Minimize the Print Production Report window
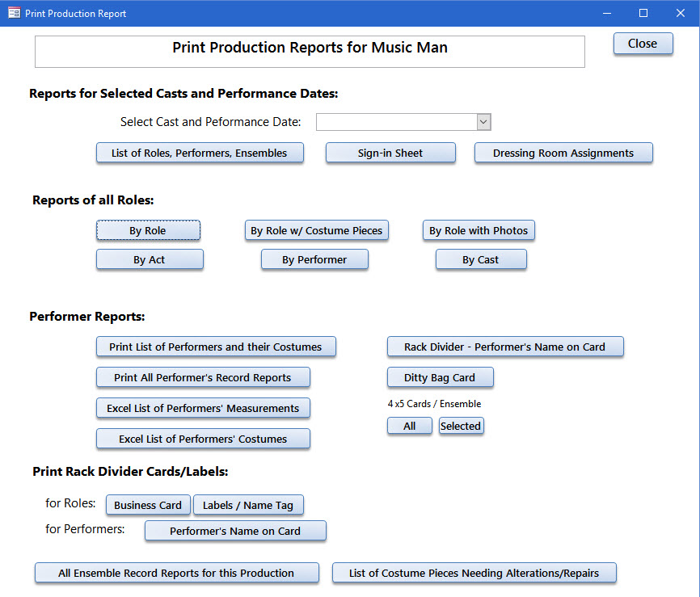Image resolution: width=700 pixels, height=597 pixels. point(607,13)
